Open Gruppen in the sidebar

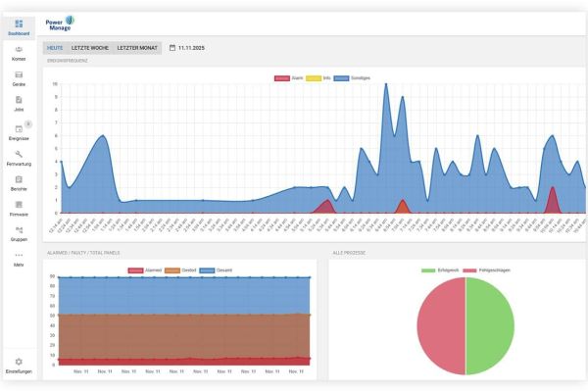[19, 231]
